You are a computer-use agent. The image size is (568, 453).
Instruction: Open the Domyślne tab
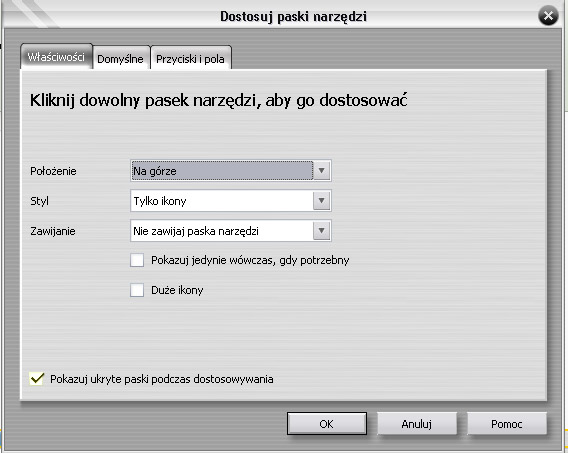coord(121,58)
